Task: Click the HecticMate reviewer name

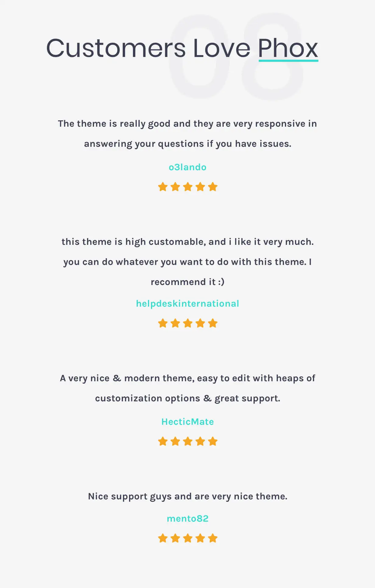Action: (x=187, y=422)
